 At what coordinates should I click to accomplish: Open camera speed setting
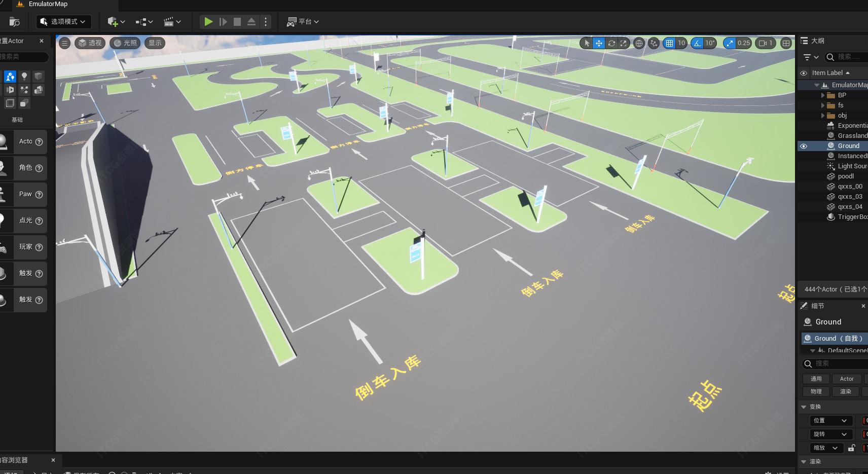(x=765, y=43)
